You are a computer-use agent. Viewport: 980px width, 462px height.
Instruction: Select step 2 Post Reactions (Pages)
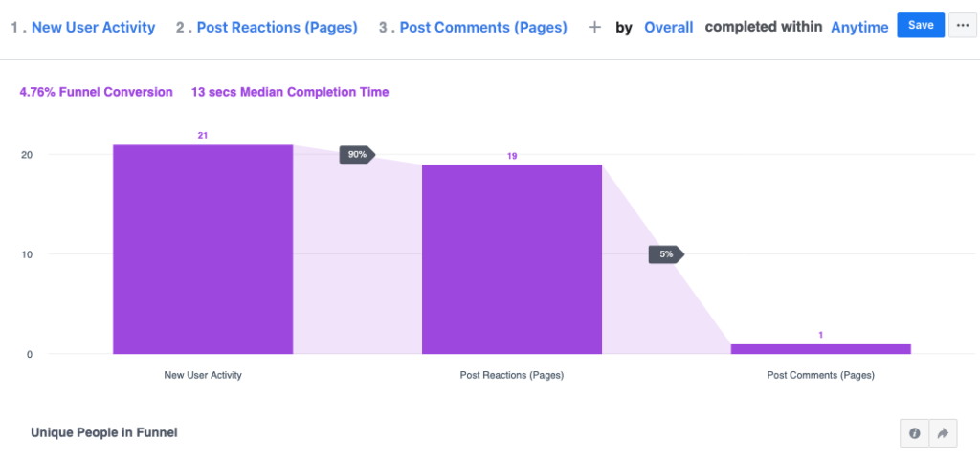[x=277, y=28]
